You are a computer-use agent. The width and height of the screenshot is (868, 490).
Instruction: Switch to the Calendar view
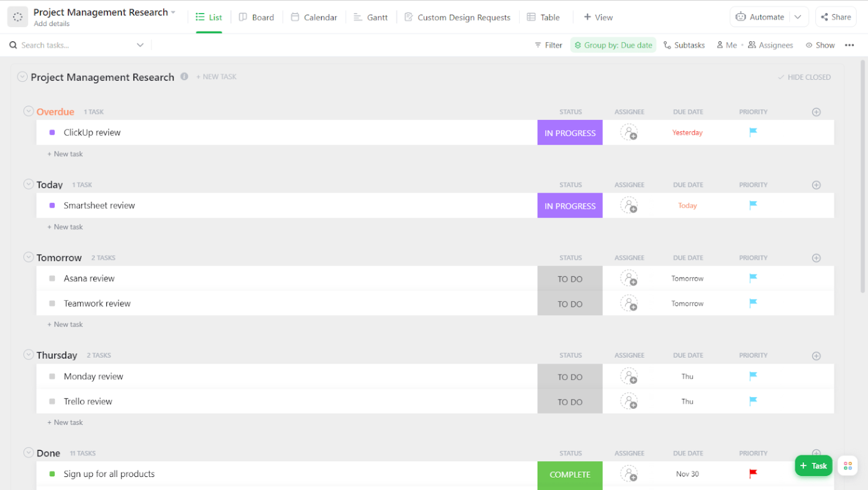pos(314,17)
